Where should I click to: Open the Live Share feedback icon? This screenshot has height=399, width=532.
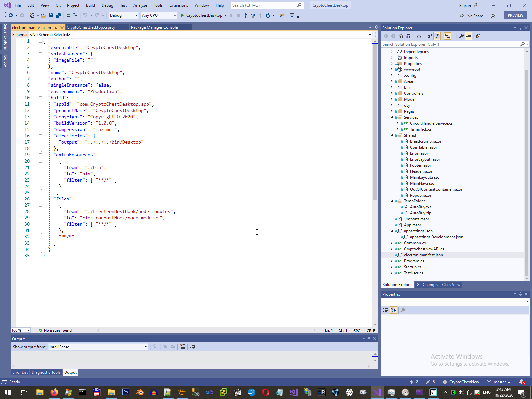[494, 15]
